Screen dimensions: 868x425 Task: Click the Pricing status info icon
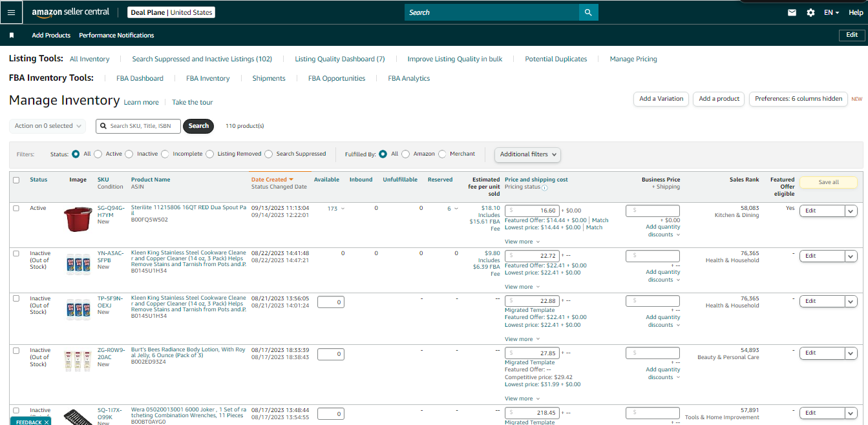544,187
